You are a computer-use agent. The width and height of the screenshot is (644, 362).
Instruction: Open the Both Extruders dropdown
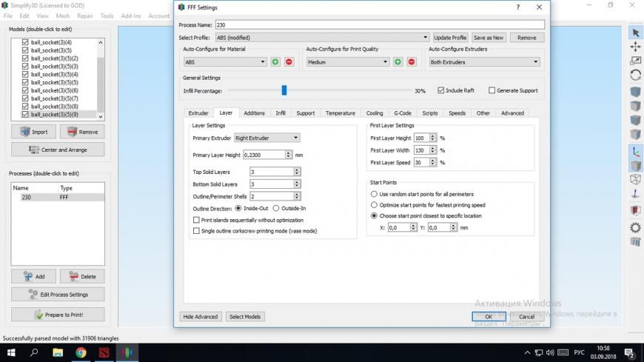(x=484, y=62)
